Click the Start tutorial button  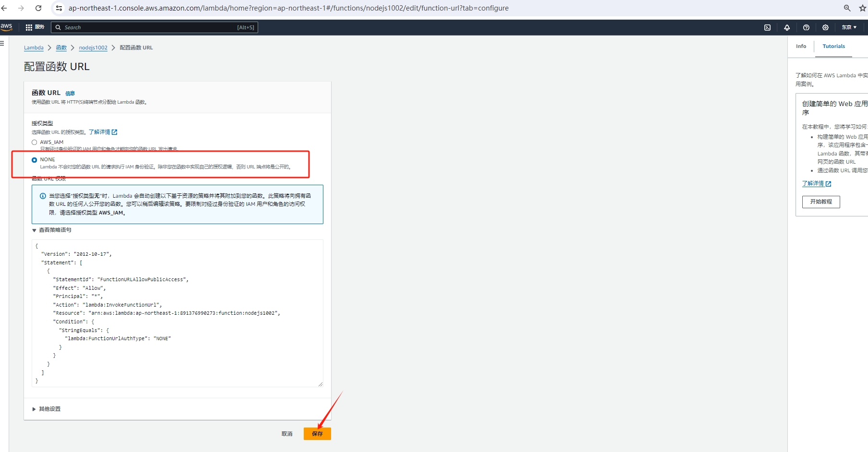pos(821,202)
